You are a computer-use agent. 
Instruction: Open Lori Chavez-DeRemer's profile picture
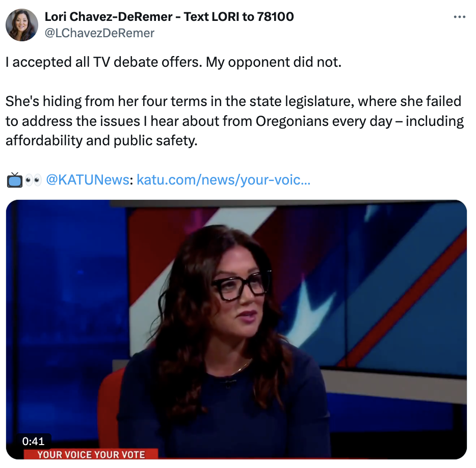coord(22,25)
